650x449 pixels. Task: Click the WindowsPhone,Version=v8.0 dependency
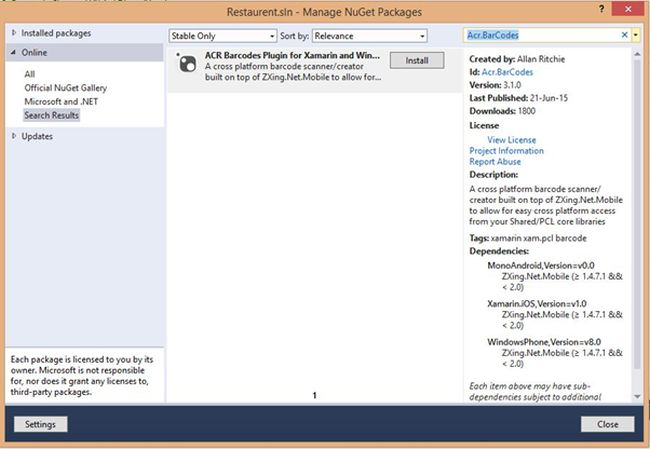click(544, 342)
